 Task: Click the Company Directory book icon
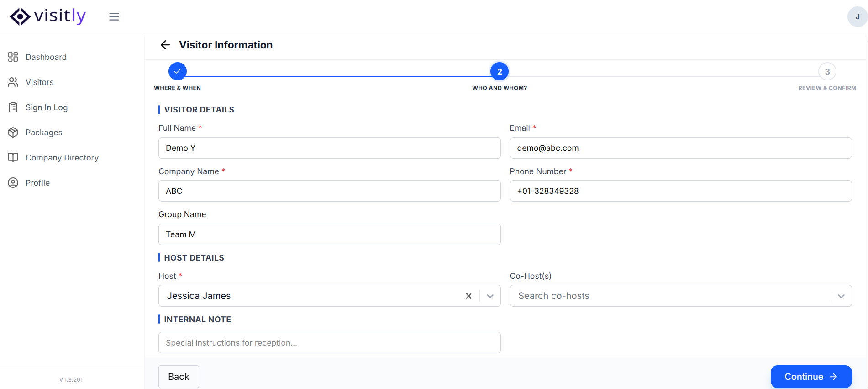[13, 158]
